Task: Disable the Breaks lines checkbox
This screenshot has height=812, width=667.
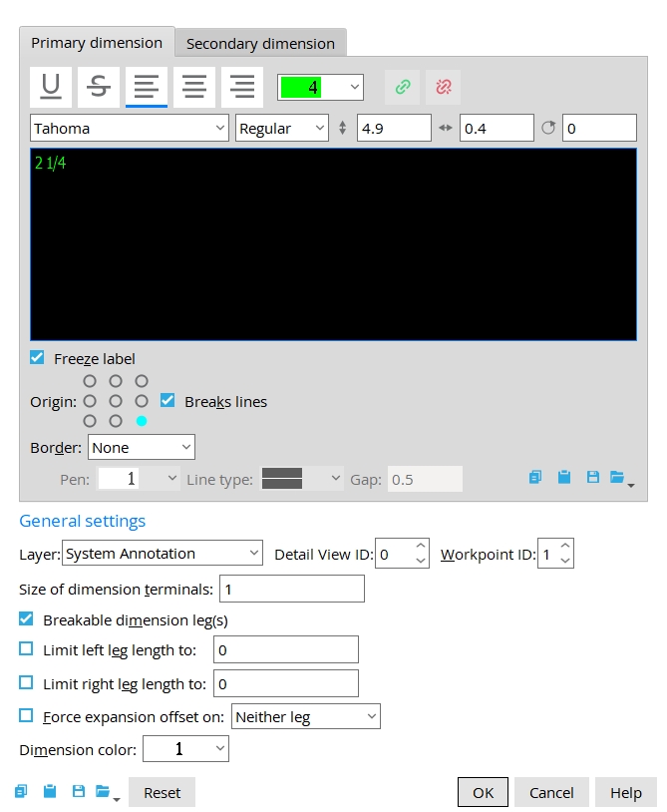Action: coord(167,401)
